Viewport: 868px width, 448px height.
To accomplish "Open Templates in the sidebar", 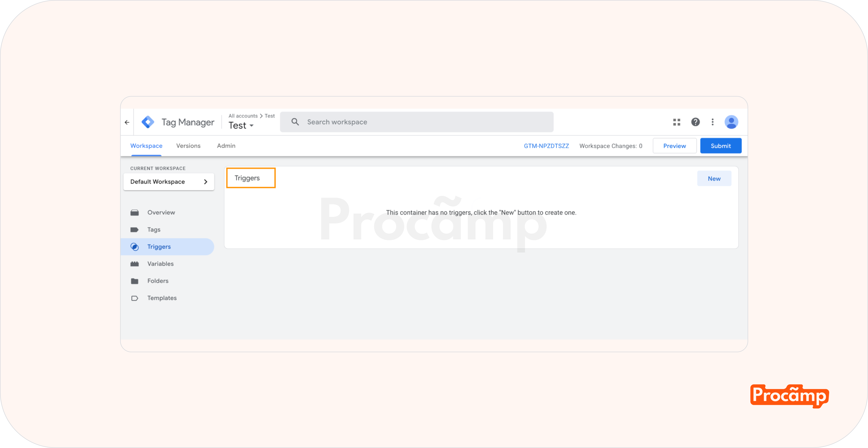I will tap(162, 298).
